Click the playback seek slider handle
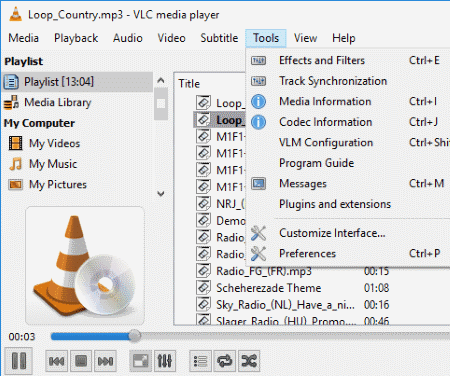The height and width of the screenshot is (376, 450). pos(134,336)
